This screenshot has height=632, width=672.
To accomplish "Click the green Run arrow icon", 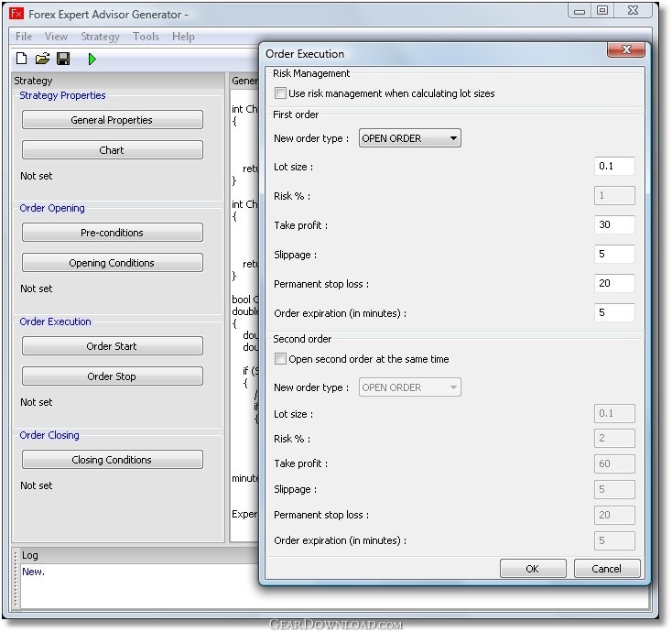I will tap(92, 59).
